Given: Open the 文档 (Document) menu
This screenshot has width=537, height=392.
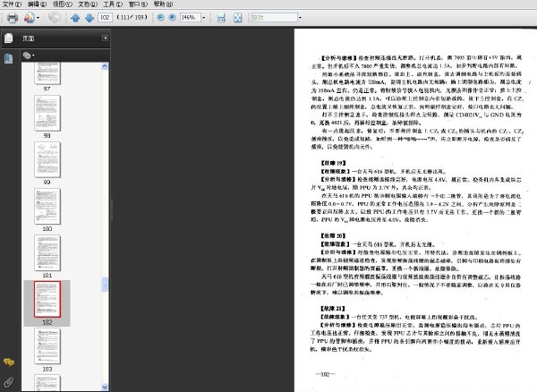Looking at the screenshot, I should [88, 4].
